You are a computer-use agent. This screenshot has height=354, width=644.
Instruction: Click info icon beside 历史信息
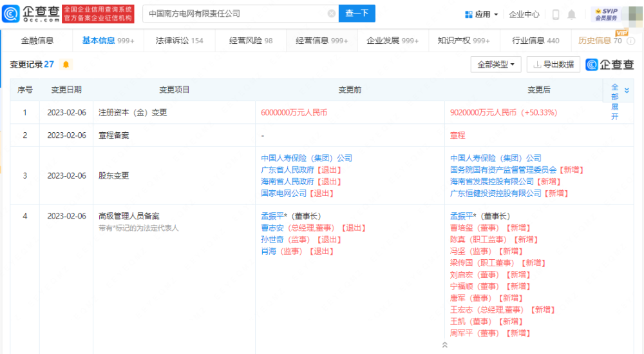[x=631, y=41]
